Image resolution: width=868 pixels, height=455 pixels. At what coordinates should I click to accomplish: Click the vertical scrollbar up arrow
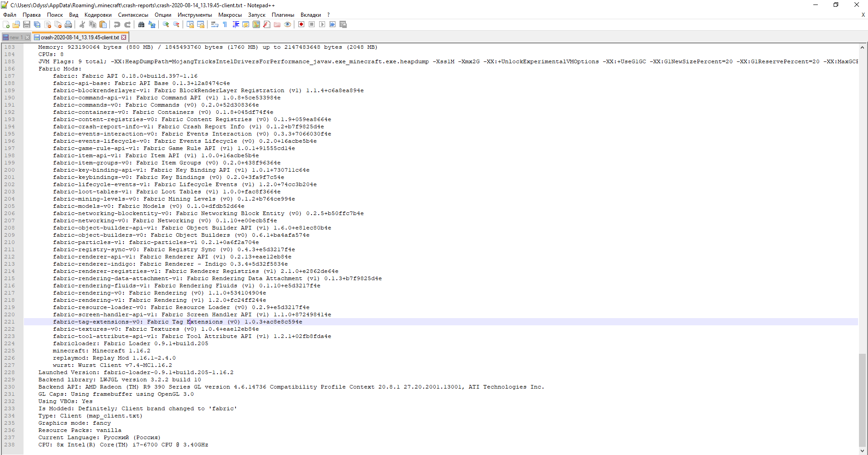click(863, 47)
